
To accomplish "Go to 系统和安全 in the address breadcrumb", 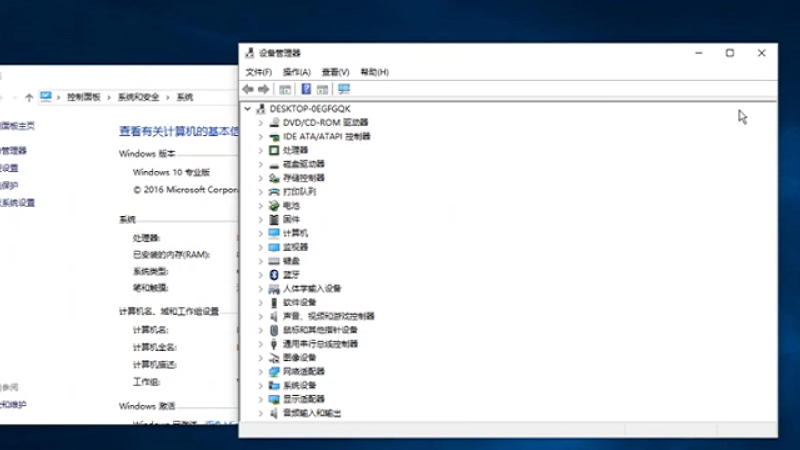I will point(139,97).
